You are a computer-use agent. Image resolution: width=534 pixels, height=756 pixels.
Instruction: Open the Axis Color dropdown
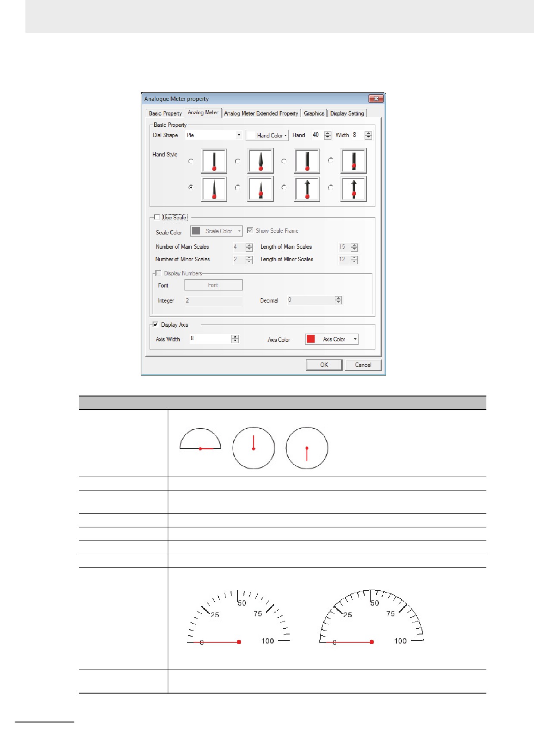(x=332, y=339)
